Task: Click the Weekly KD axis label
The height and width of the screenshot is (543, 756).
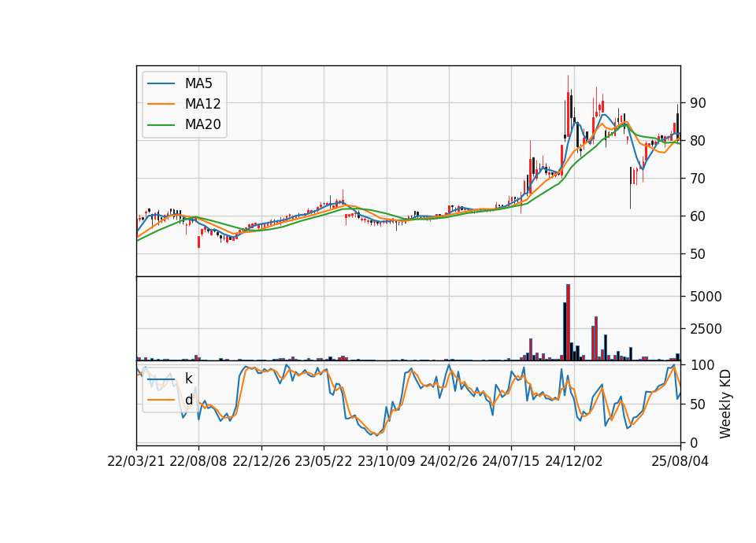Action: pos(724,404)
